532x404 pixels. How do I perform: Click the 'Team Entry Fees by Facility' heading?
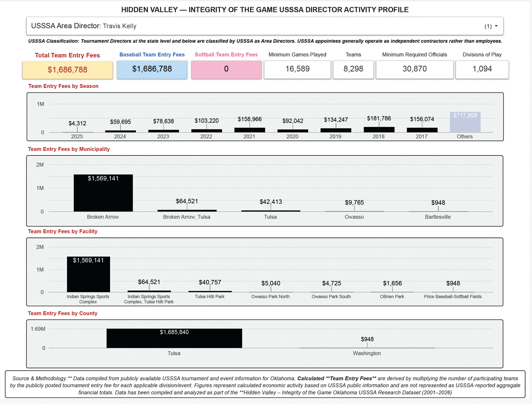[x=63, y=231]
